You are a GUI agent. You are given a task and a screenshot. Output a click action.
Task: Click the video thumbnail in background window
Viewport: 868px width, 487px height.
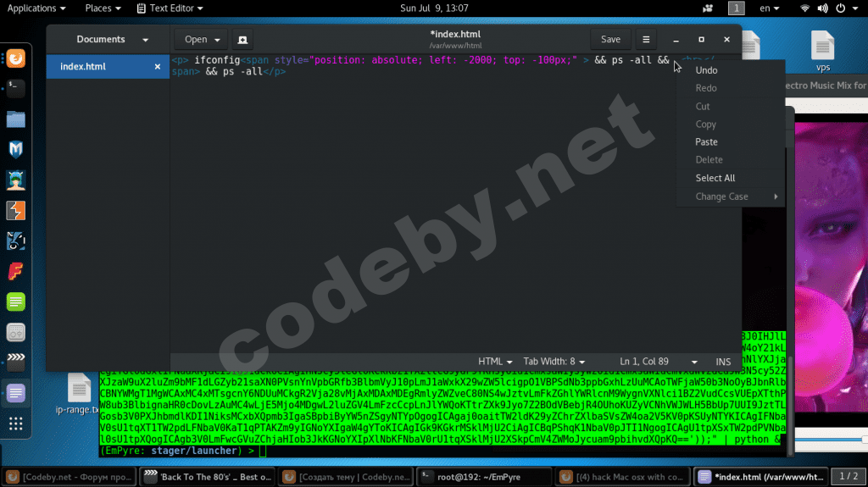[x=831, y=266]
